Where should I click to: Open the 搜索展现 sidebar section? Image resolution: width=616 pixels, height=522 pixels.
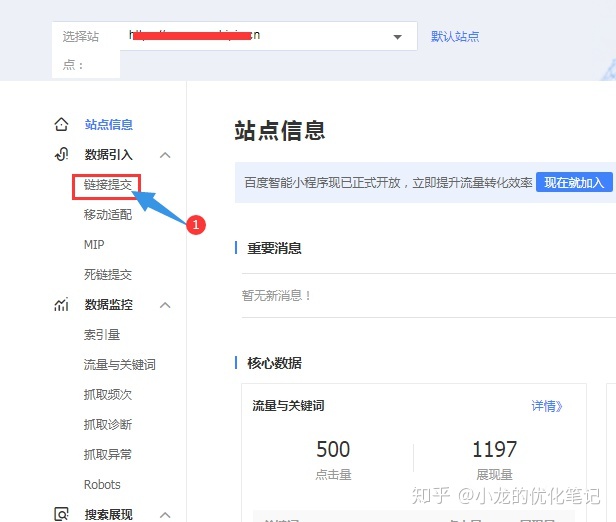point(109,514)
